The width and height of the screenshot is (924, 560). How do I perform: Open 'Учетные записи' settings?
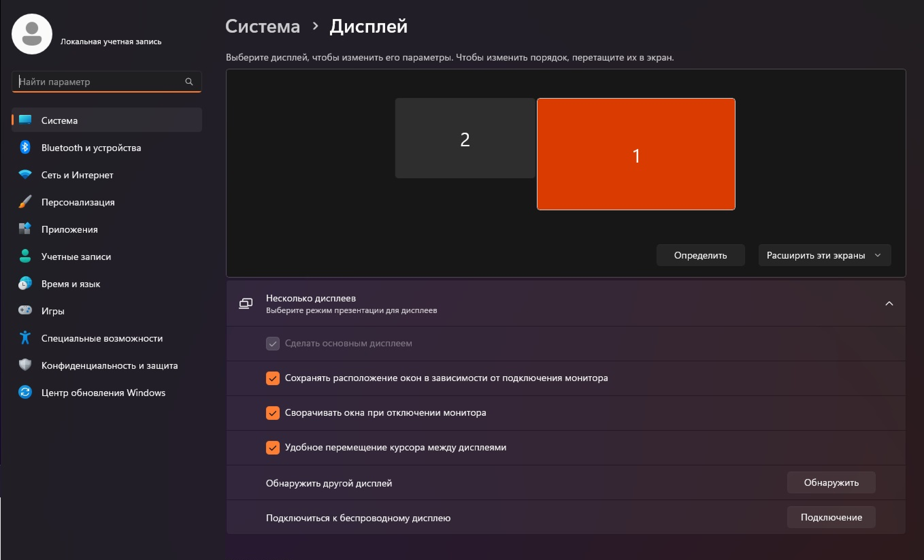(107, 256)
